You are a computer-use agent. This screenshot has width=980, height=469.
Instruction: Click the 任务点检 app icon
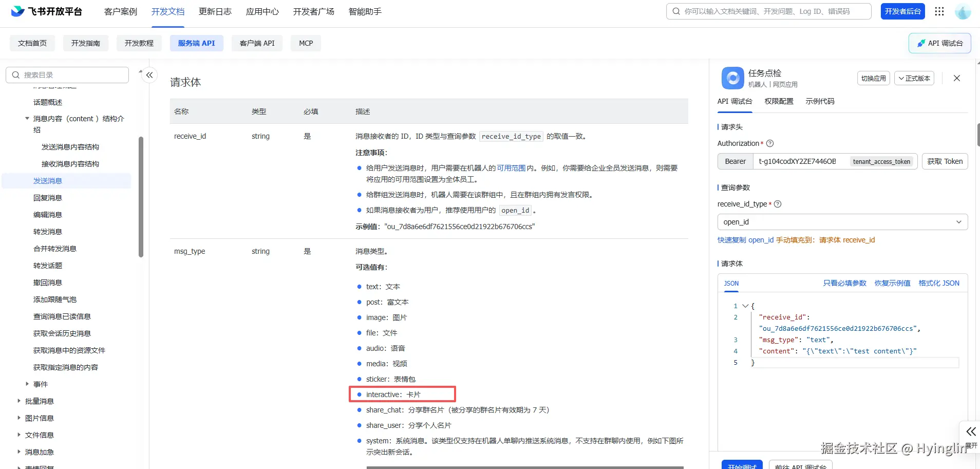(x=732, y=78)
